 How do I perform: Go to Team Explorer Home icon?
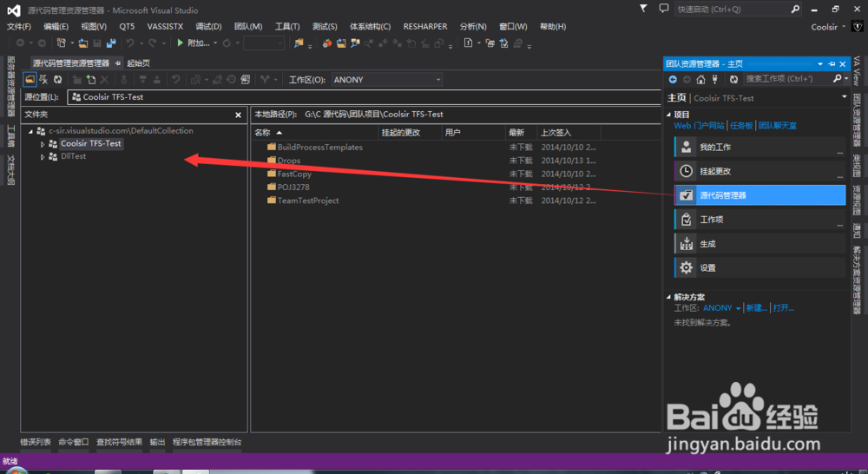700,80
